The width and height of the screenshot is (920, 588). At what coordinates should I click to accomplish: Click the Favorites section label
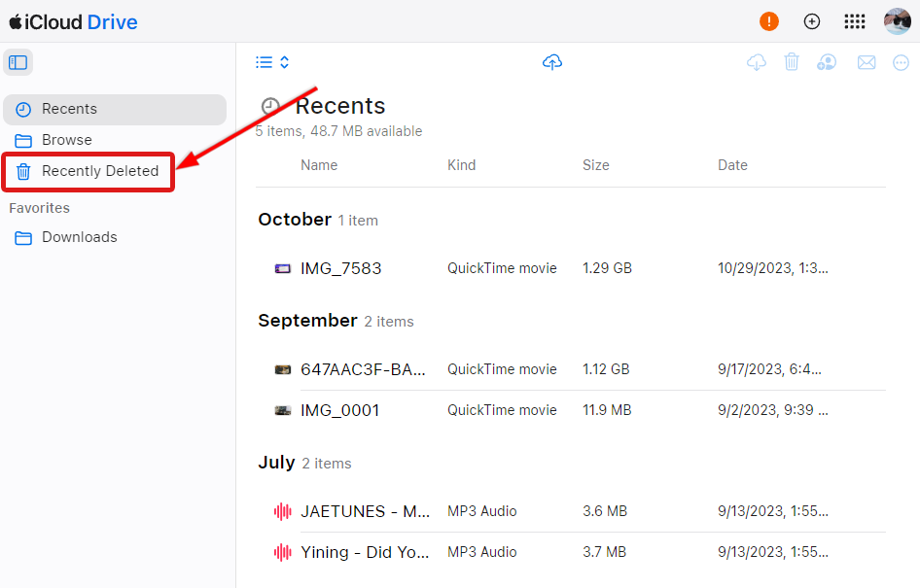coord(39,208)
